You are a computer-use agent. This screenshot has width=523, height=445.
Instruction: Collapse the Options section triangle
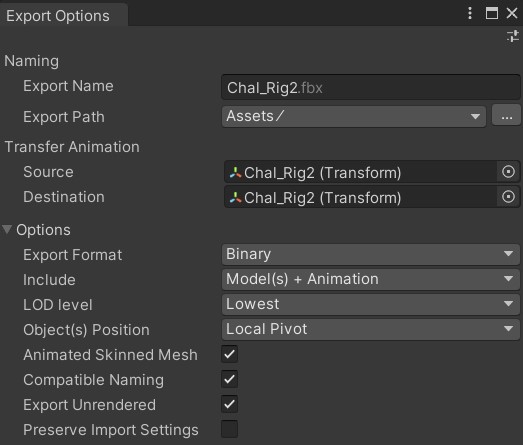click(7, 230)
